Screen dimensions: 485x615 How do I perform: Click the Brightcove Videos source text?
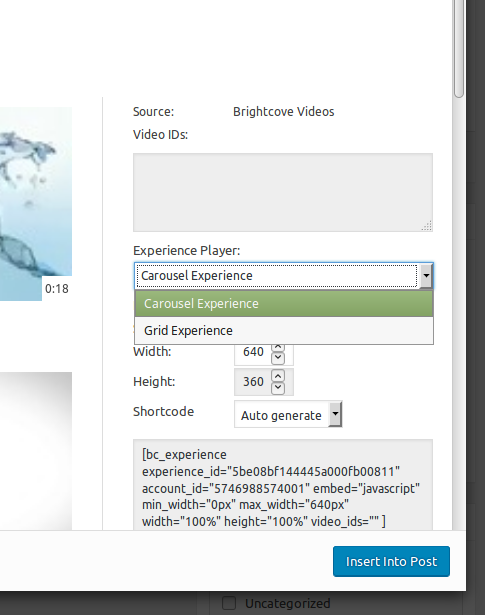tap(283, 112)
